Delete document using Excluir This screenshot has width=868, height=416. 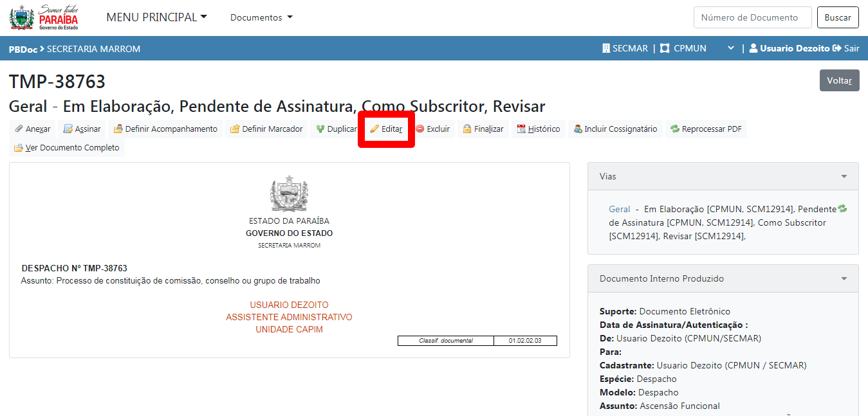point(432,129)
